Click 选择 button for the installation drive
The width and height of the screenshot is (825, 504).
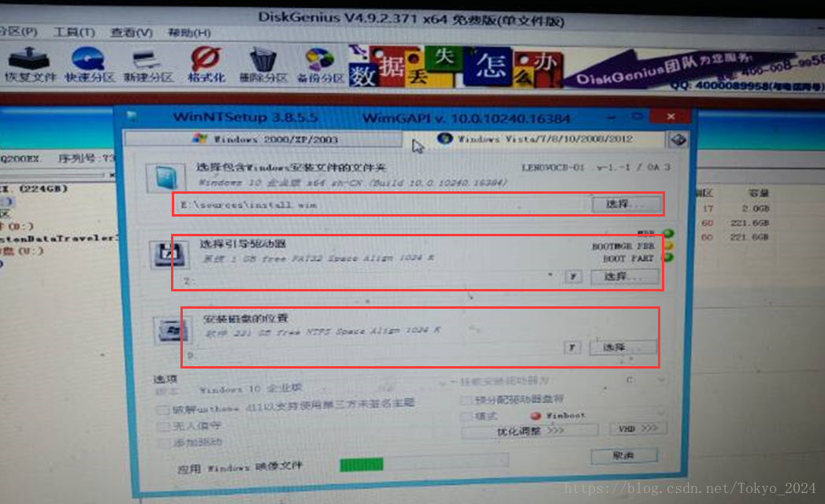623,347
